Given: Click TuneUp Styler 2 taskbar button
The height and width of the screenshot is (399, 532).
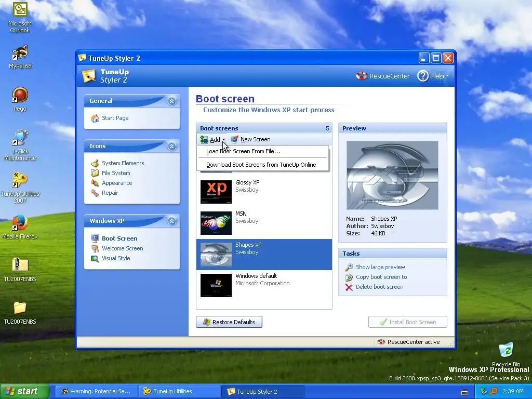Looking at the screenshot, I should [262, 392].
